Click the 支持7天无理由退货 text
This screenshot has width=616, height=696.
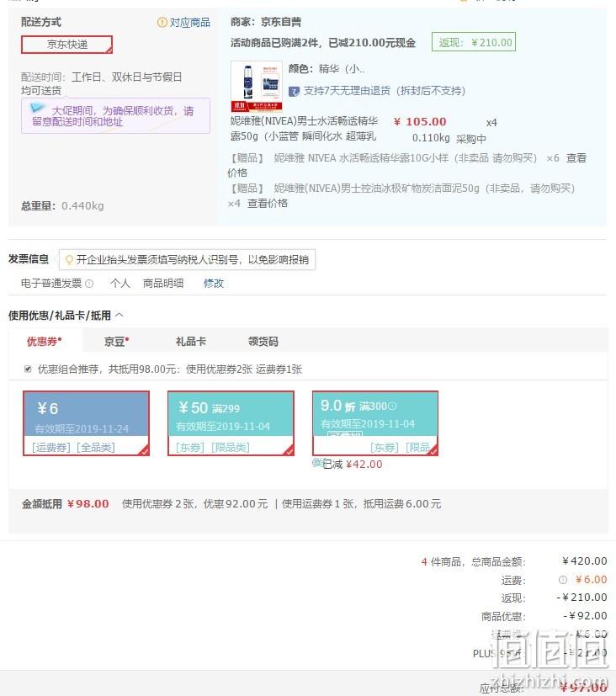tap(385, 91)
